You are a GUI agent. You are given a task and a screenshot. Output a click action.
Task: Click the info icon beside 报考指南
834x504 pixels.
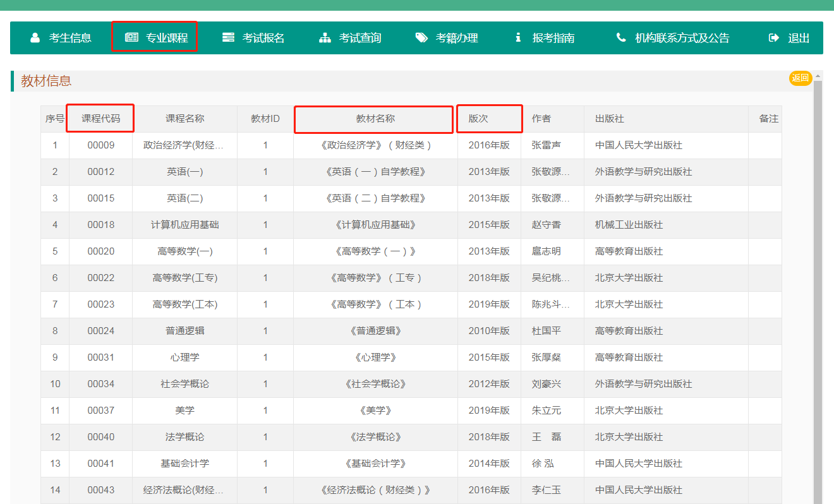518,38
